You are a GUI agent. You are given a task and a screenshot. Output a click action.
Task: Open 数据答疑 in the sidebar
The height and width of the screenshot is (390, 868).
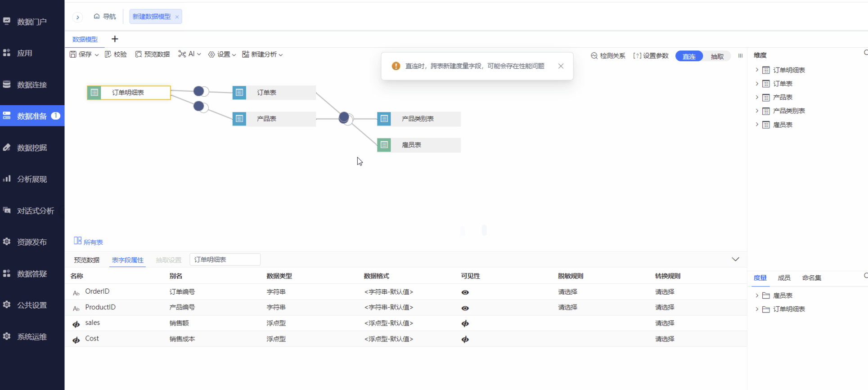pos(32,273)
